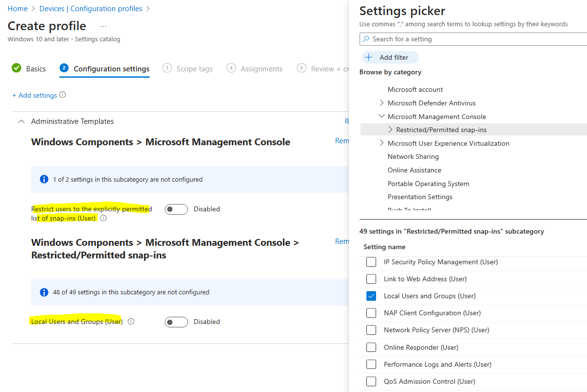Click the info icon in '1 of 2 settings' banner

44,179
